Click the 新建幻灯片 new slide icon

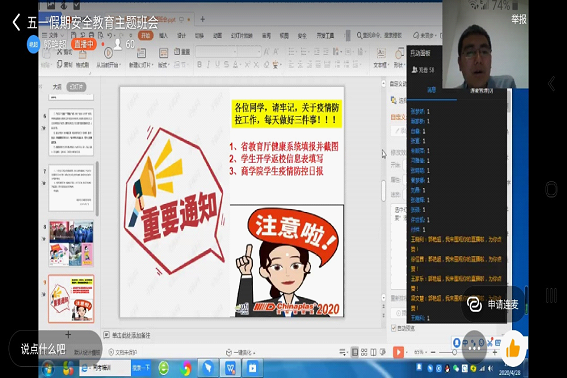[x=141, y=53]
